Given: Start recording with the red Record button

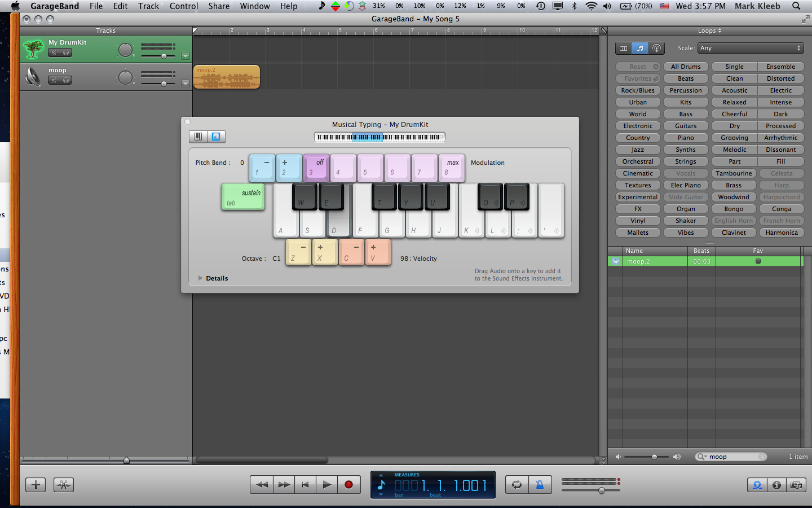Looking at the screenshot, I should pyautogui.click(x=348, y=484).
